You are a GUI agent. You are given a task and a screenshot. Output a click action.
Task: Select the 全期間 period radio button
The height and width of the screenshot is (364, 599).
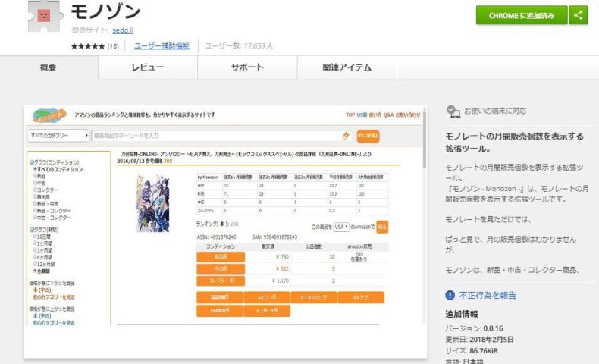pyautogui.click(x=35, y=271)
